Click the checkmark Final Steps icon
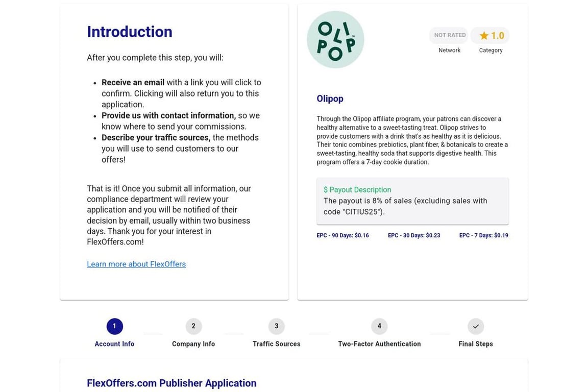Screen dimensions: 588x392 (476, 326)
